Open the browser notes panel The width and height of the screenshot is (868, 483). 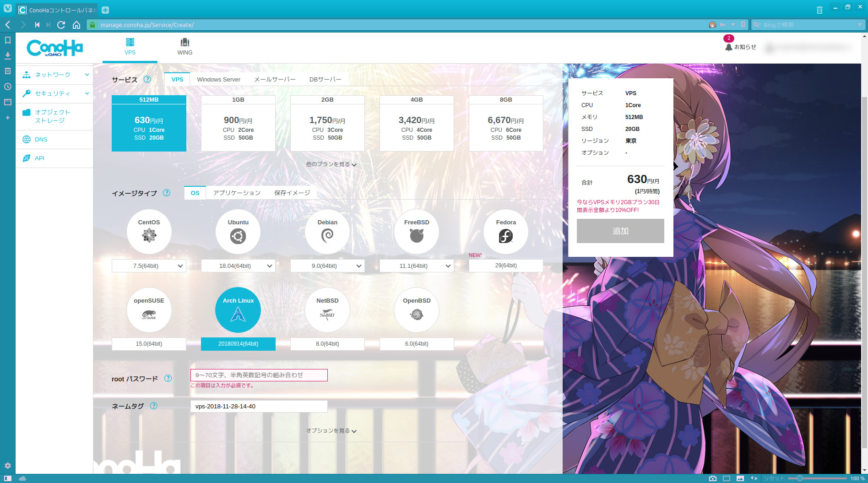[x=8, y=71]
